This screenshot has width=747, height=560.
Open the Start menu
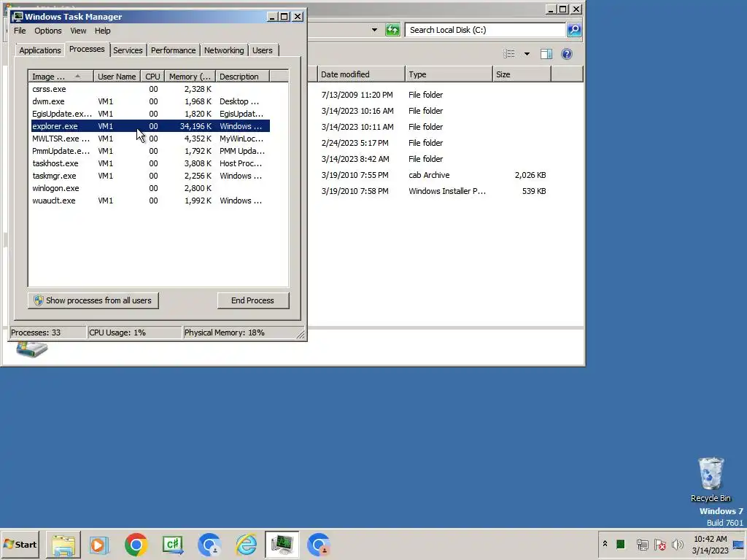tap(20, 544)
